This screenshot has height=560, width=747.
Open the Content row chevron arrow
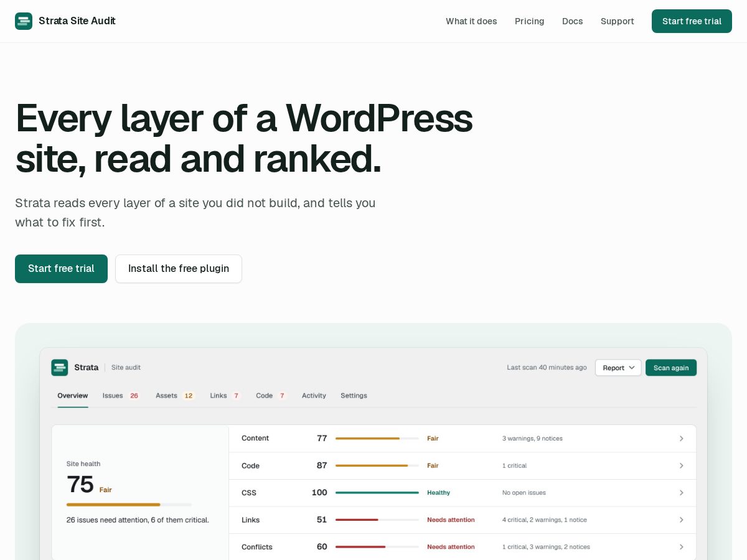681,439
